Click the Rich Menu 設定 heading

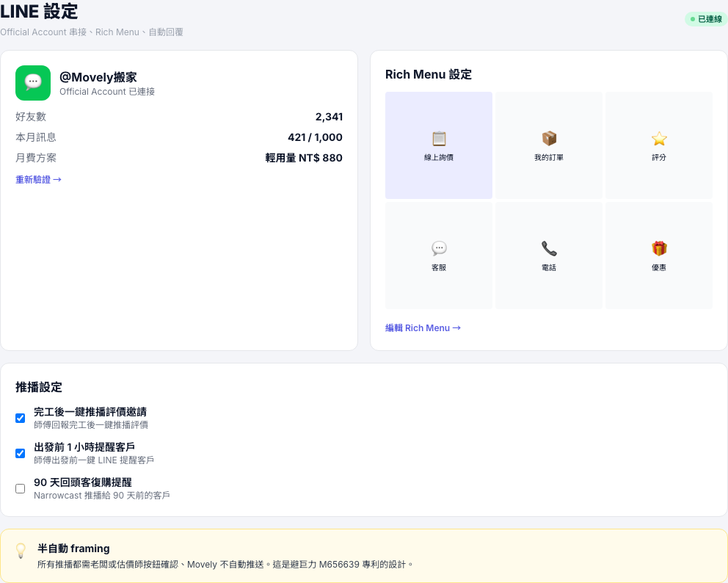429,74
